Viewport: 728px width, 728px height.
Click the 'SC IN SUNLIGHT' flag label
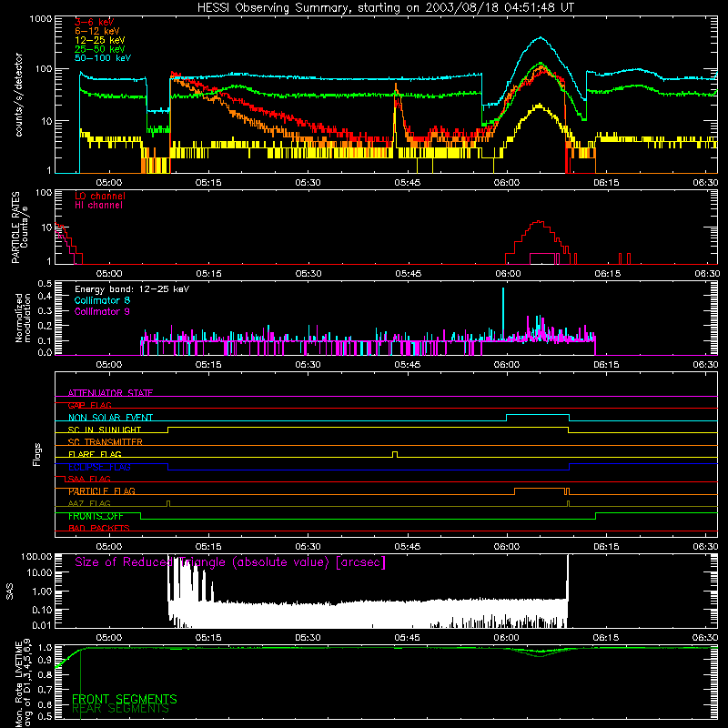105,430
